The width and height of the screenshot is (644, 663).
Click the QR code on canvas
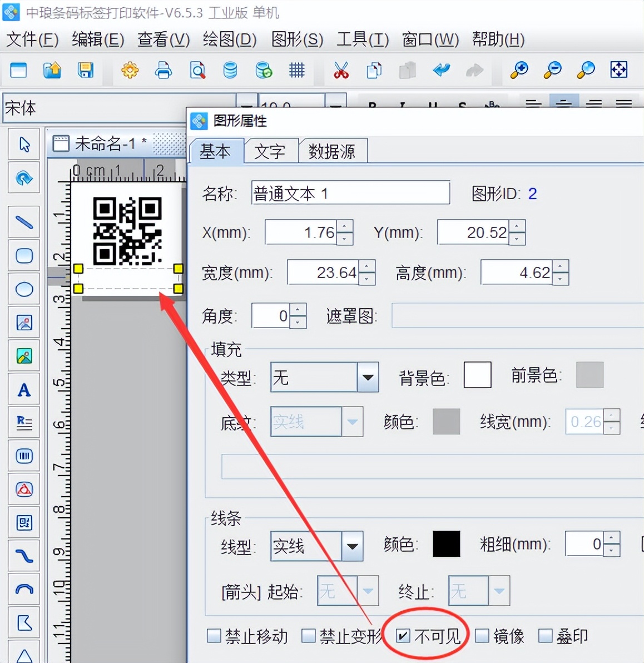[127, 231]
